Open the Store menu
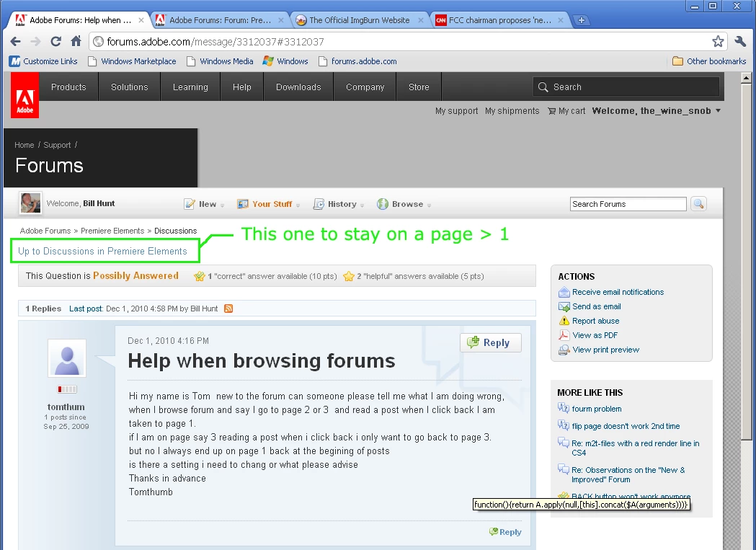The width and height of the screenshot is (756, 550). pyautogui.click(x=419, y=87)
